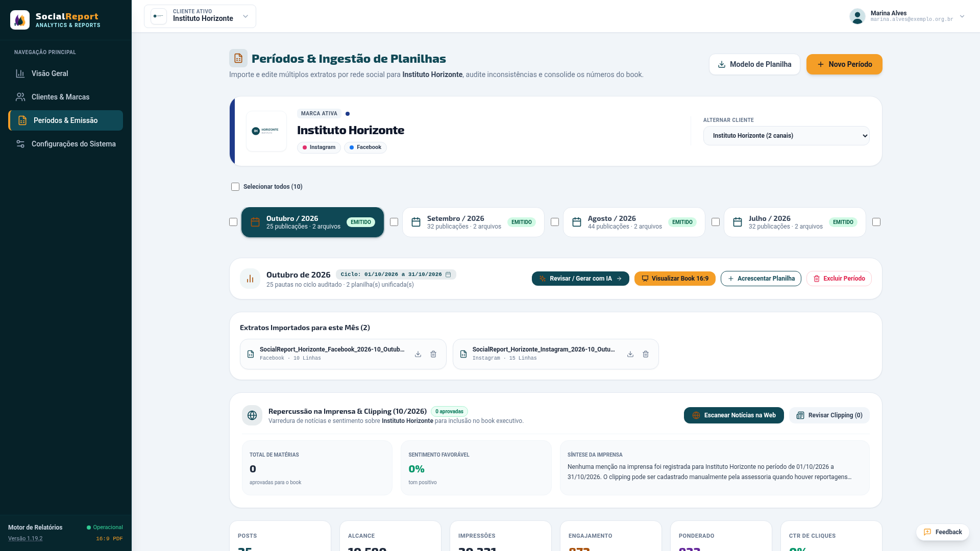Open Clientes & Marcas section
The width and height of the screenshot is (980, 551).
tap(66, 97)
